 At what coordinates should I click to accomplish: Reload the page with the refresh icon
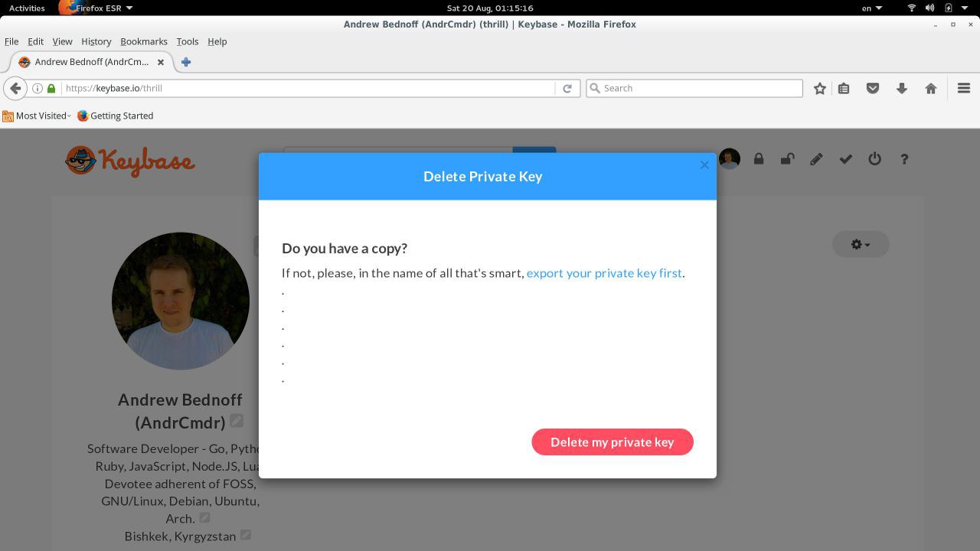coord(567,88)
